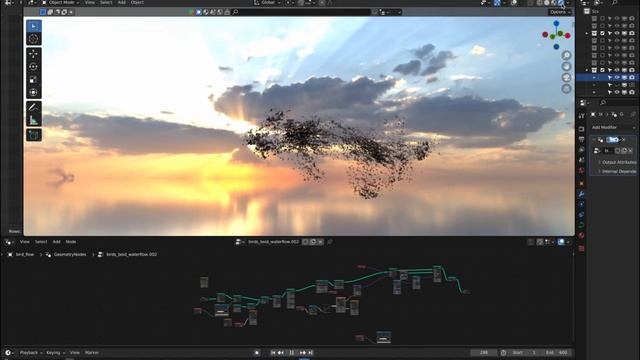The width and height of the screenshot is (640, 360).
Task: Open the 3D viewport View menu
Action: (x=89, y=2)
